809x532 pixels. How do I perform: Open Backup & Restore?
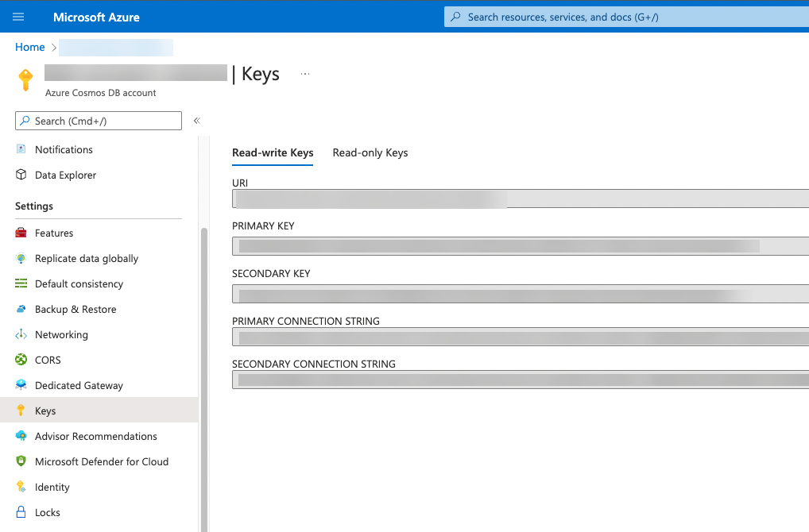pos(75,310)
